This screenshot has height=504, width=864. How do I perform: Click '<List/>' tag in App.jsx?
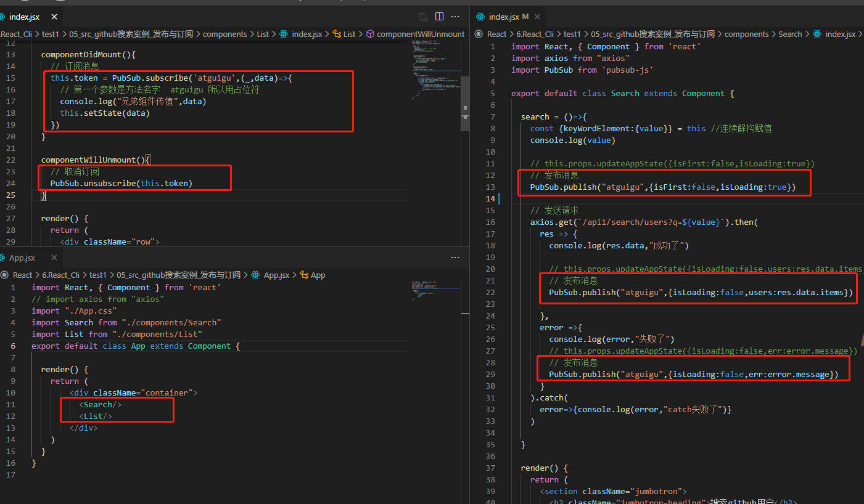96,416
